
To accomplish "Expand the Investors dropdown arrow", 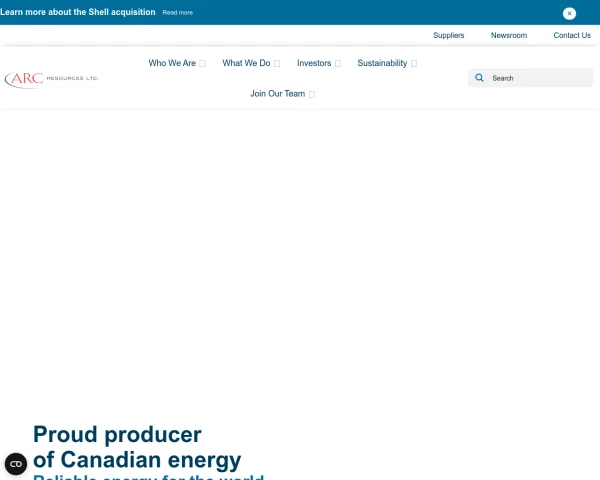I will click(338, 64).
